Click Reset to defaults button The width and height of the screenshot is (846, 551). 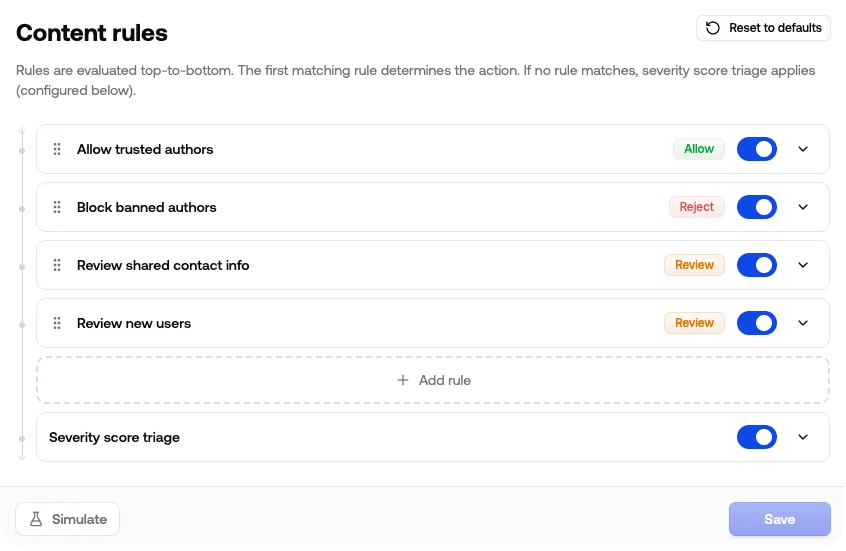pyautogui.click(x=763, y=28)
